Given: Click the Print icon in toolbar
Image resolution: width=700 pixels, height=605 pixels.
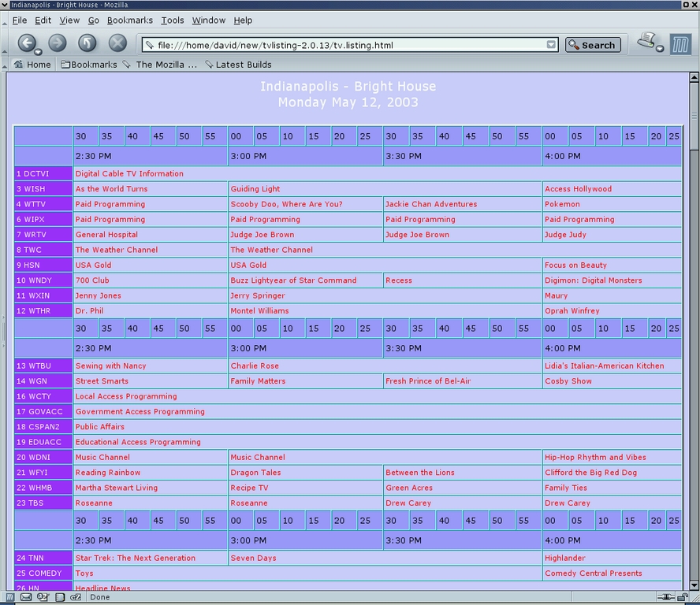Looking at the screenshot, I should 647,41.
